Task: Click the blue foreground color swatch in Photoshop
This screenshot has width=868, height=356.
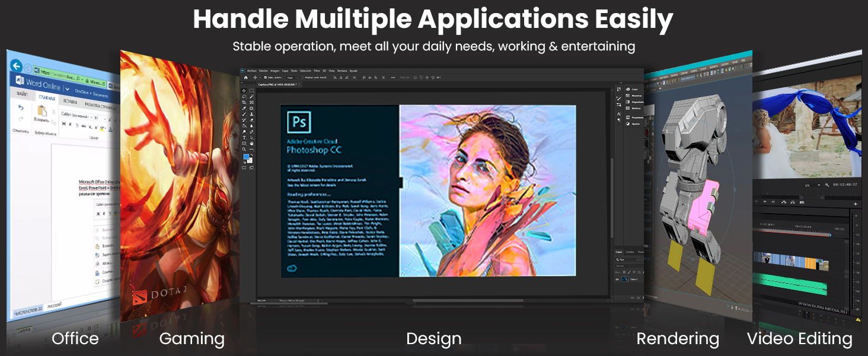Action: click(246, 157)
